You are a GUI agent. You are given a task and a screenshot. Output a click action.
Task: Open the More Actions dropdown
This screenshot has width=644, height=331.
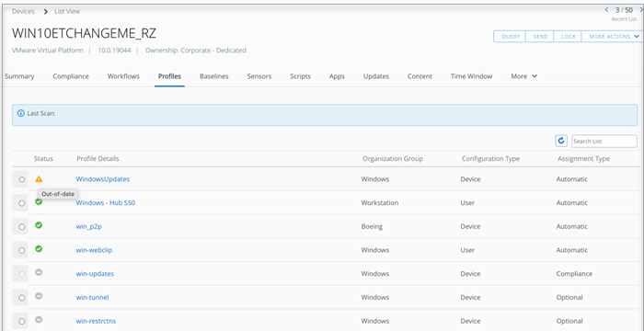pyautogui.click(x=613, y=37)
